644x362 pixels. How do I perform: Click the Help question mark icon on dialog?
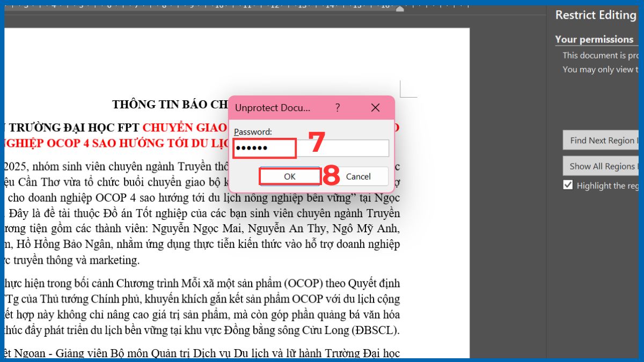pyautogui.click(x=338, y=108)
